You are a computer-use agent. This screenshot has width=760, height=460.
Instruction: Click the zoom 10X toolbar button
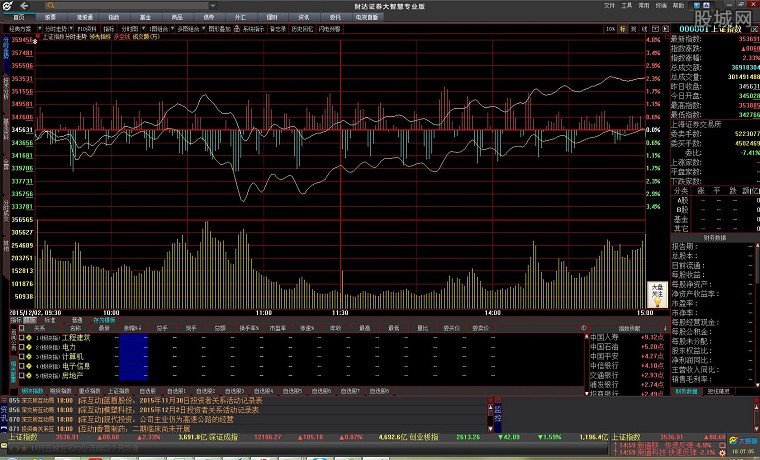611,29
